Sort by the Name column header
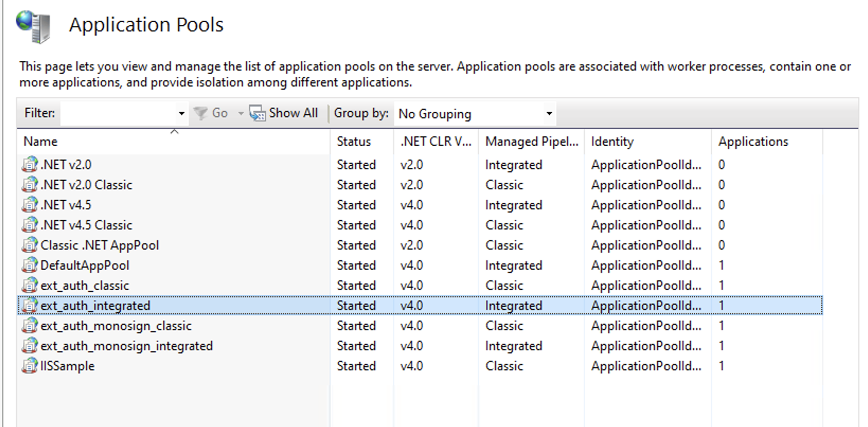Screen dimensions: 868x427 click(x=41, y=141)
